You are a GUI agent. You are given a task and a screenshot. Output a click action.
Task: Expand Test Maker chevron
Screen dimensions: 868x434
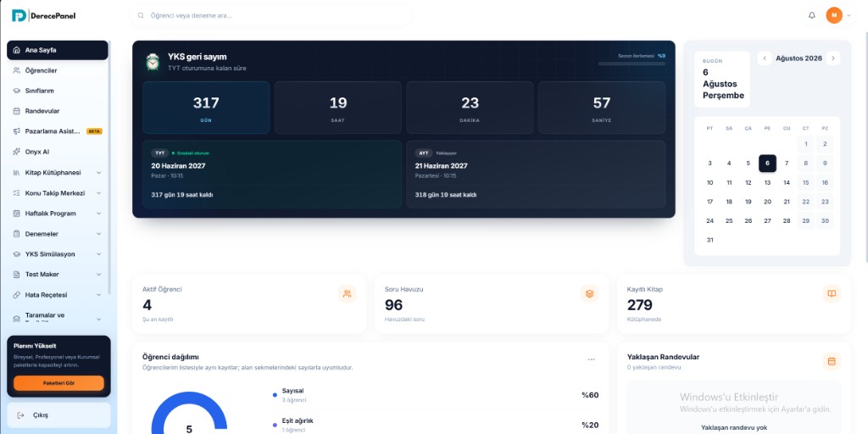[98, 275]
